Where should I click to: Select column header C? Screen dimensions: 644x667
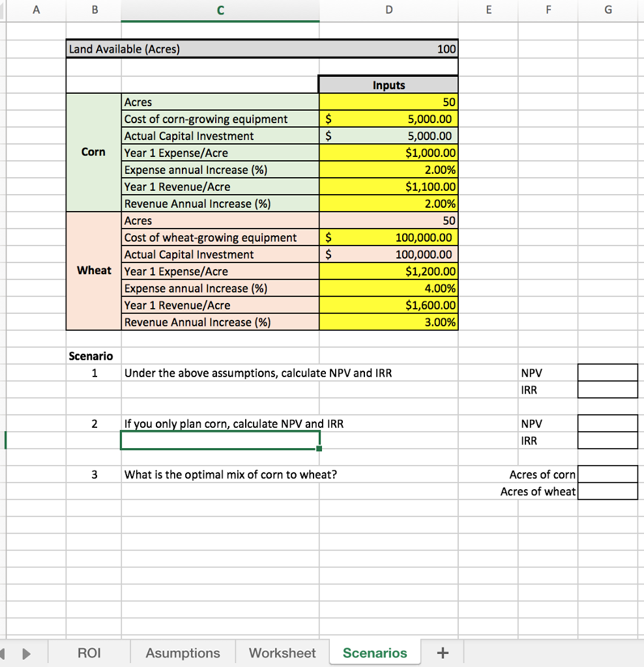tap(220, 9)
